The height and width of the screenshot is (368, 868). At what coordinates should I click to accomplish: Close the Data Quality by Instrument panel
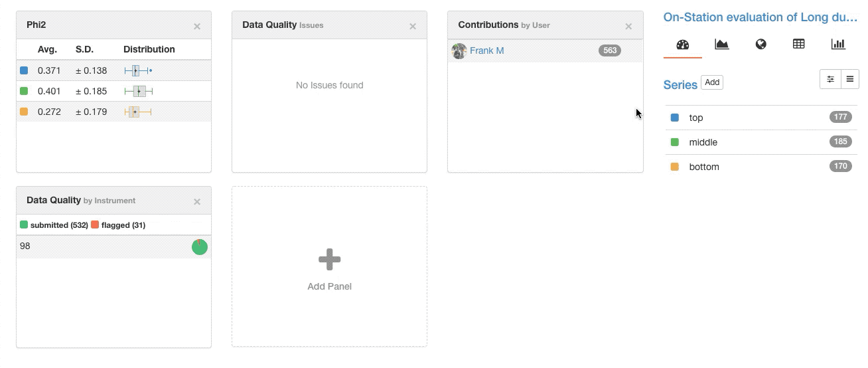(x=197, y=202)
